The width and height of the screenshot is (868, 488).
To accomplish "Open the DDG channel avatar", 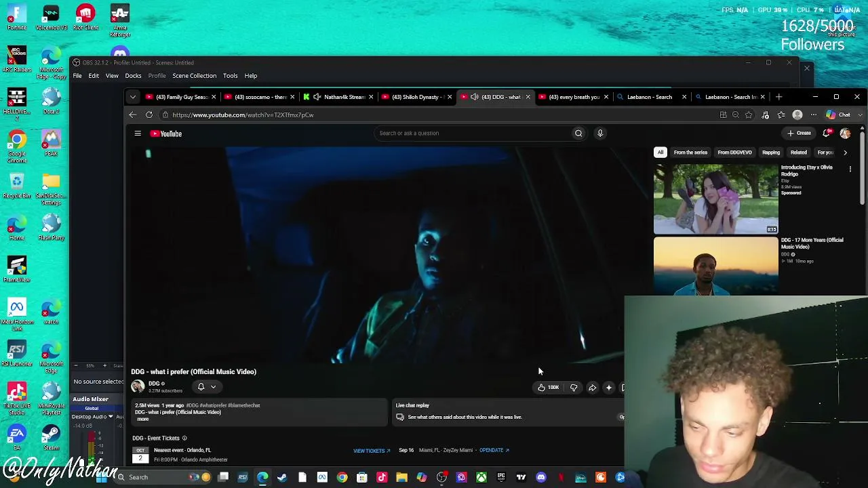I will [x=138, y=386].
